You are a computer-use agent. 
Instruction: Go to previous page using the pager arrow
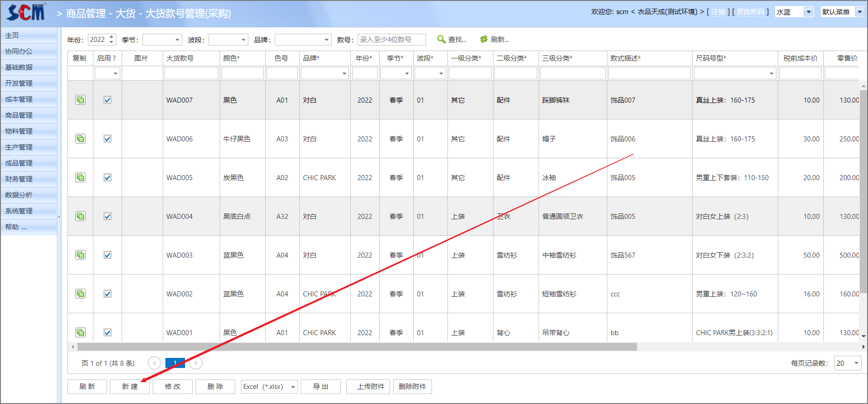click(154, 363)
